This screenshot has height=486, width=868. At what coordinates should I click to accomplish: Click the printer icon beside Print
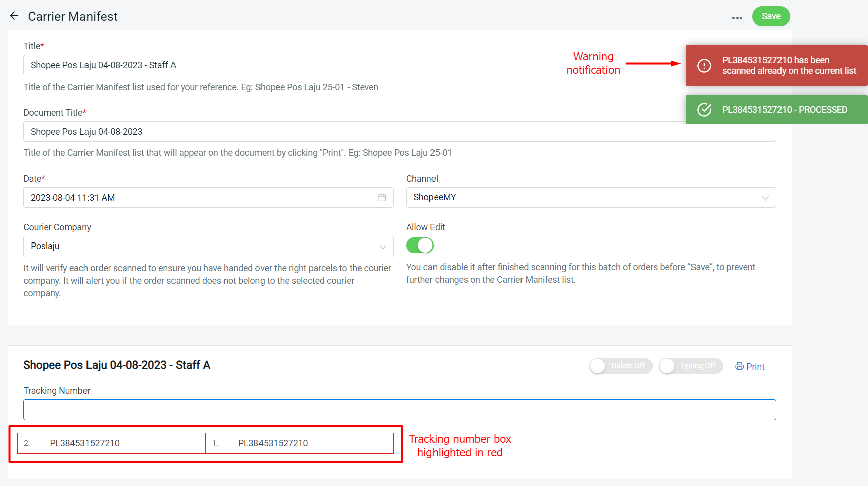[739, 366]
